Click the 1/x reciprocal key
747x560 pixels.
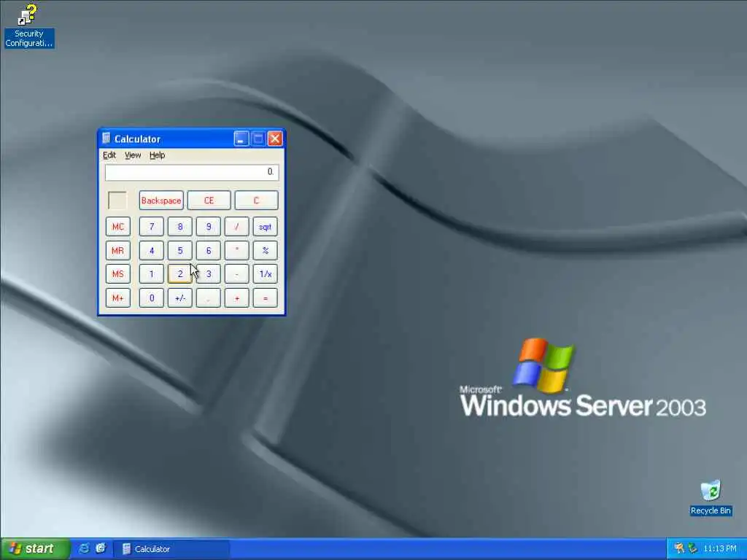click(x=266, y=274)
